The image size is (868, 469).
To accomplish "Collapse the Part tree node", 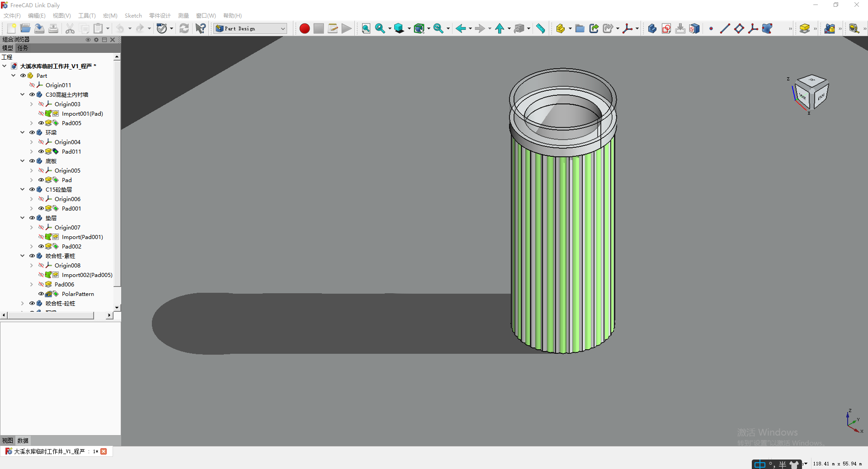I will pyautogui.click(x=13, y=75).
